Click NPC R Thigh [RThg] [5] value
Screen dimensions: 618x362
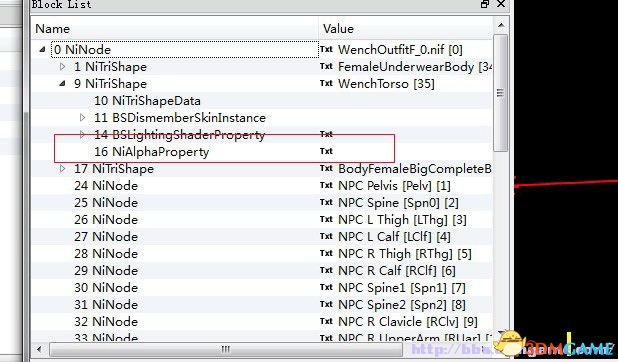click(x=405, y=254)
